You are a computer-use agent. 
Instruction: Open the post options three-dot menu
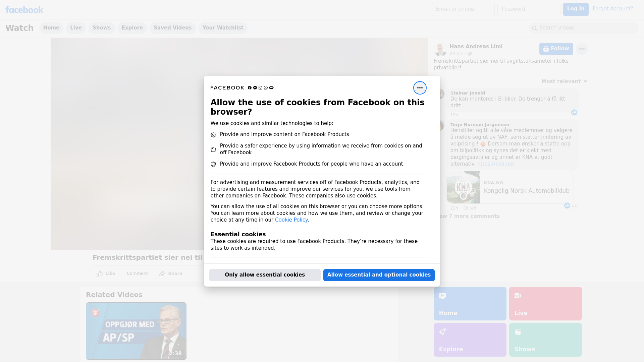coord(582,49)
